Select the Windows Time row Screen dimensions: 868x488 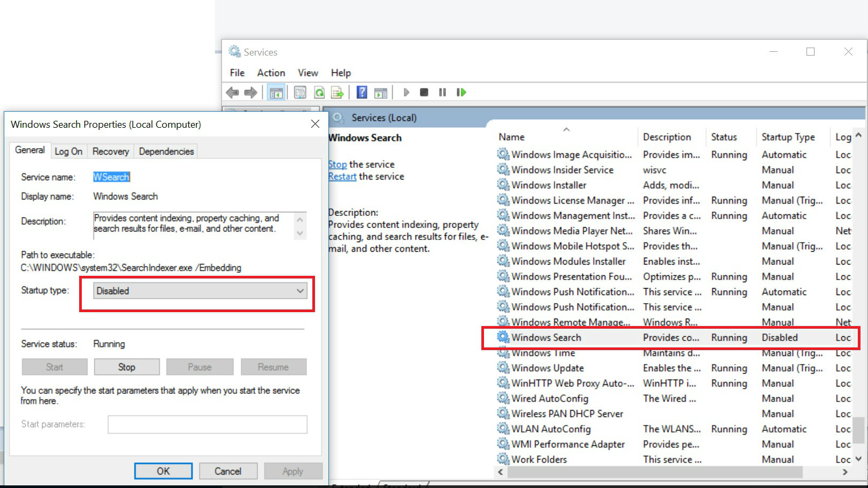click(673, 353)
